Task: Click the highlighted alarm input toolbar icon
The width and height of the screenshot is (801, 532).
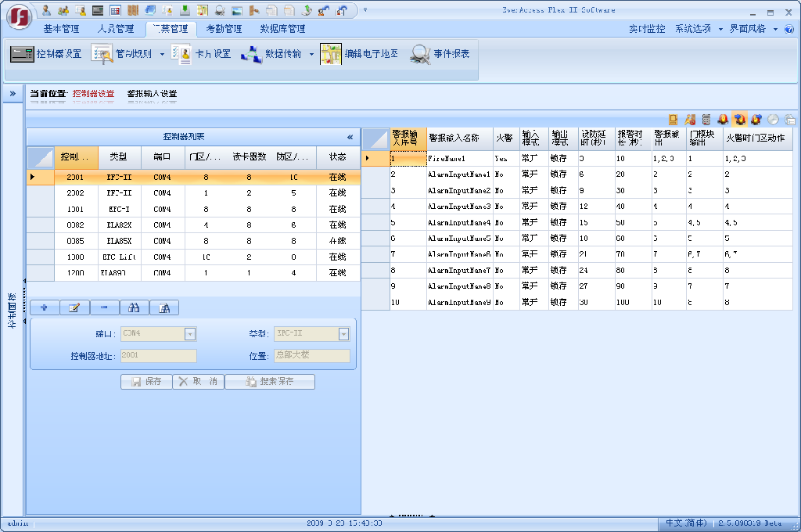Action: click(x=739, y=120)
